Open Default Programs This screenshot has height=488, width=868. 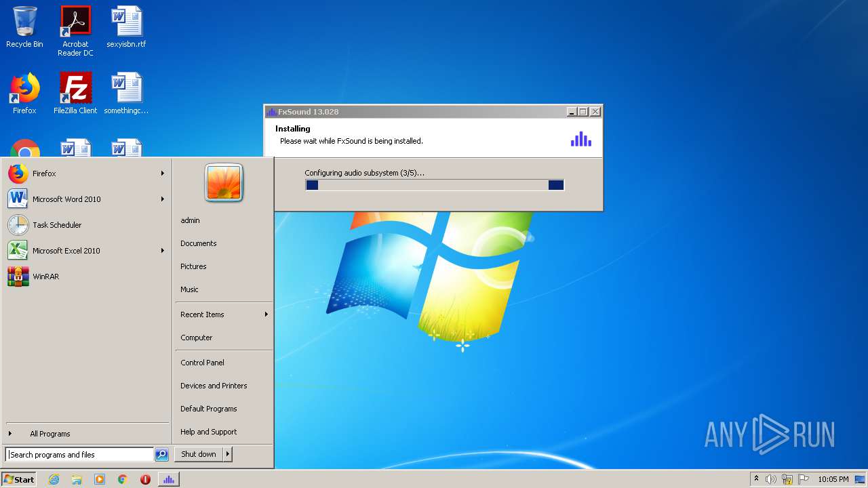click(x=209, y=409)
